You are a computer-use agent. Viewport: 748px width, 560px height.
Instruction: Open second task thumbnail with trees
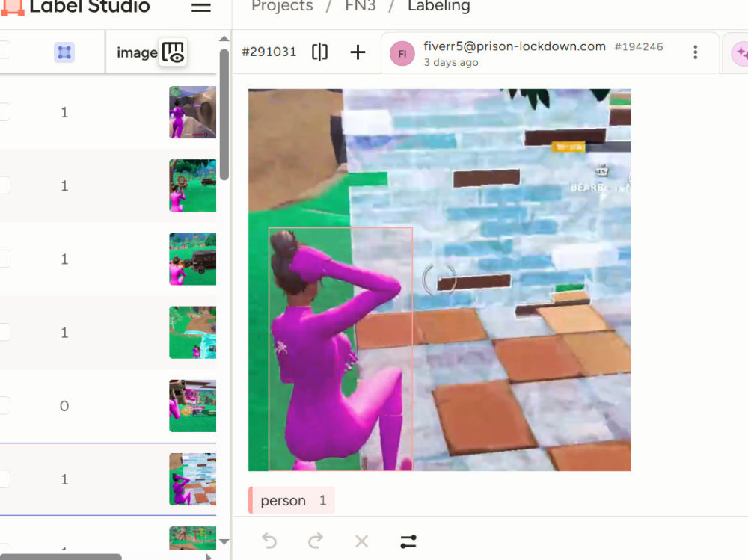point(193,185)
